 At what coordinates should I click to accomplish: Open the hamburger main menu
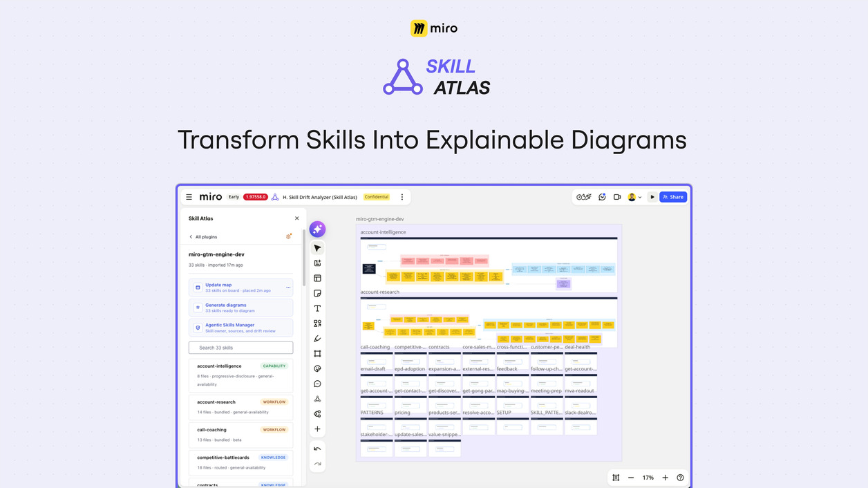pyautogui.click(x=189, y=197)
